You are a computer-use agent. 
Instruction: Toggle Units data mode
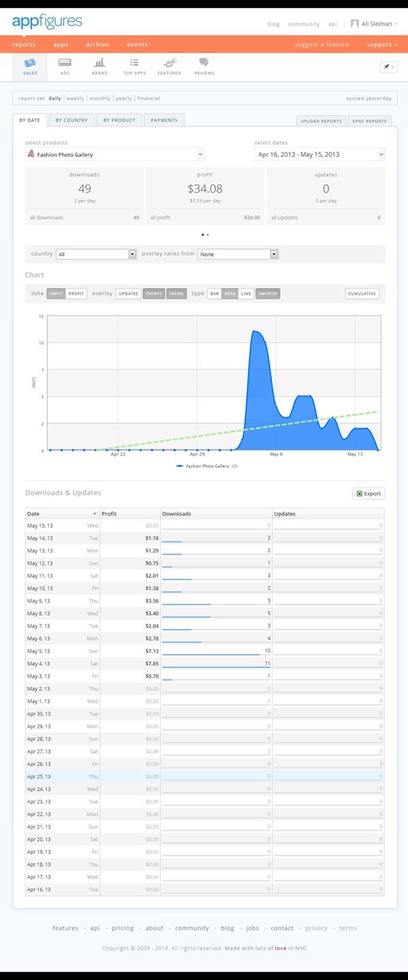coord(57,293)
